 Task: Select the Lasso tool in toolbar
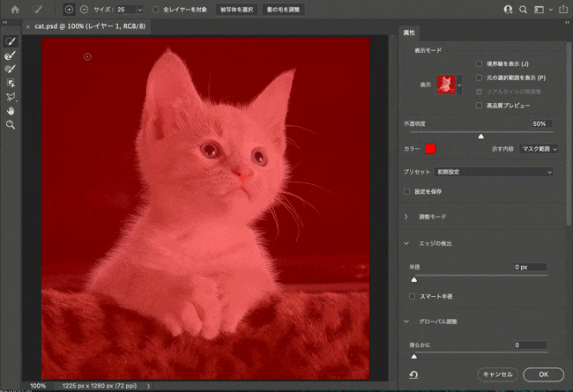(x=11, y=97)
